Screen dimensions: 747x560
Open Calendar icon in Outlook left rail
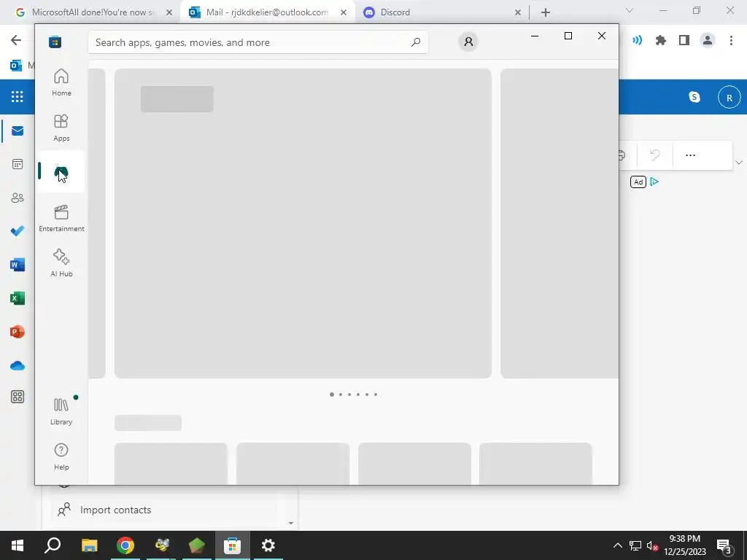(18, 164)
